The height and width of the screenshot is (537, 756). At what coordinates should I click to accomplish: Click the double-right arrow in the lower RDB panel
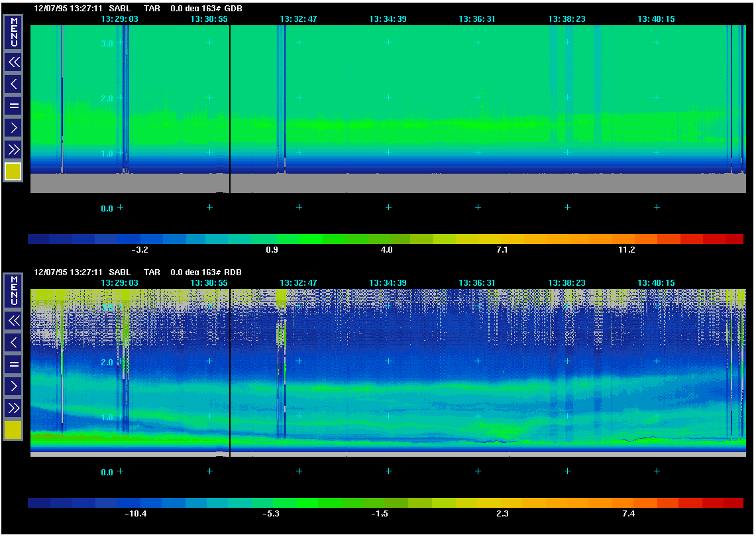pos(13,407)
